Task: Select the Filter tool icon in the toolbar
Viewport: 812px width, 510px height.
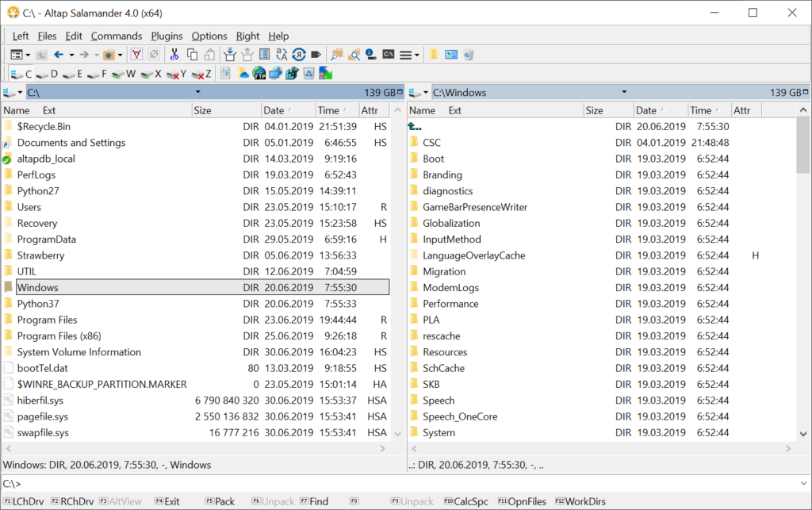Action: (136, 54)
